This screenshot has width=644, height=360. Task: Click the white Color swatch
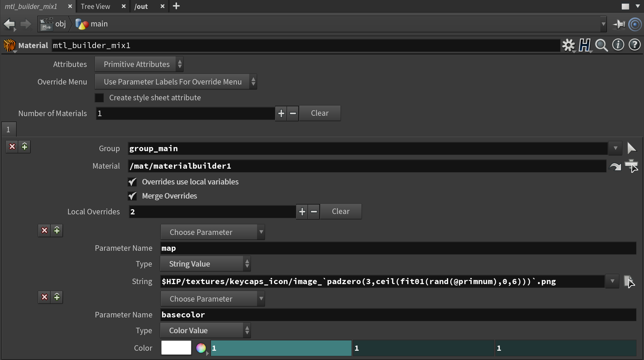point(176,348)
